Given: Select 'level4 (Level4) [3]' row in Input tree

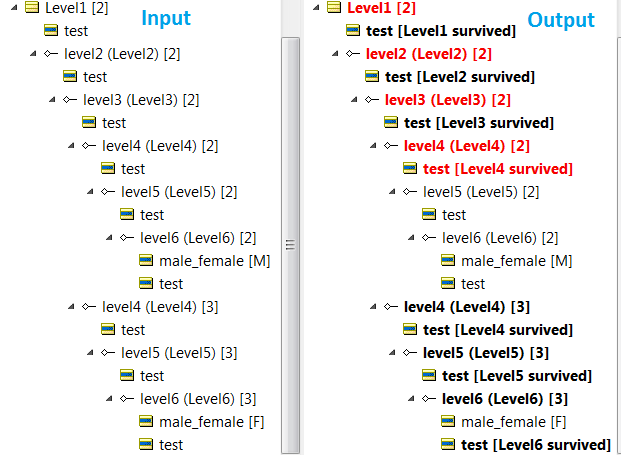Looking at the screenshot, I should [160, 307].
